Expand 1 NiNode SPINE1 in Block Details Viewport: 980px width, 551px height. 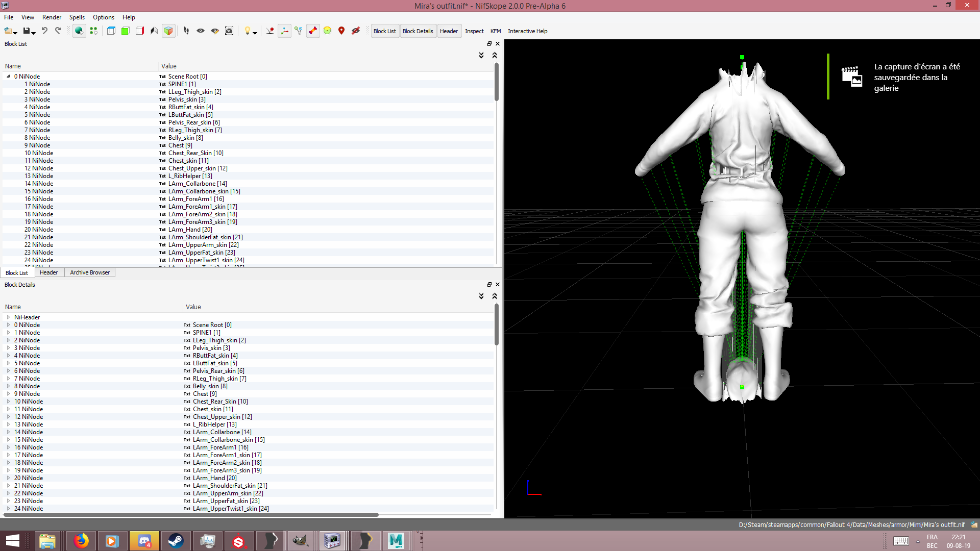tap(8, 333)
